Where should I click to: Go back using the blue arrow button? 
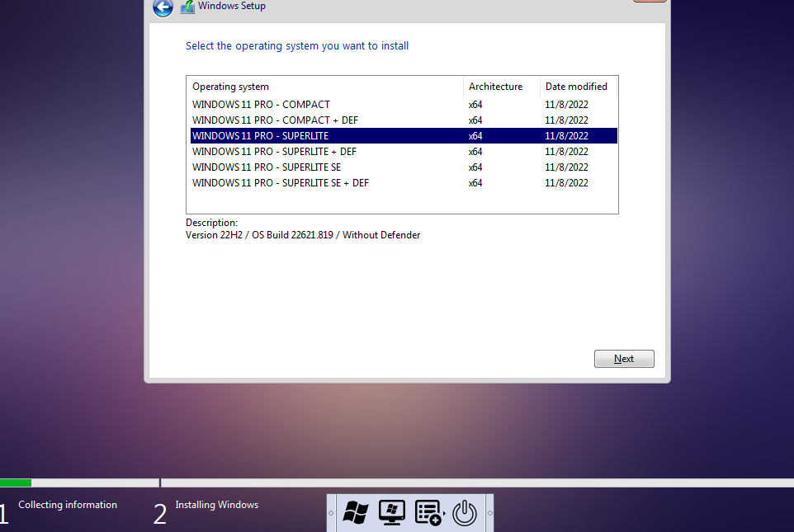coord(163,7)
